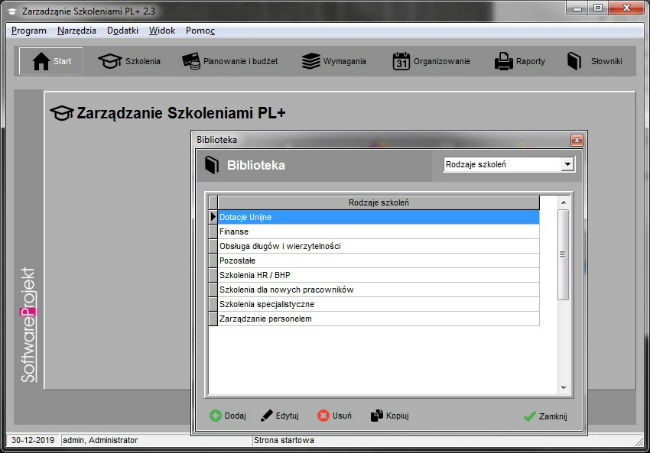This screenshot has height=453, width=650.
Task: Click green plus Dodaj icon
Action: pos(216,416)
